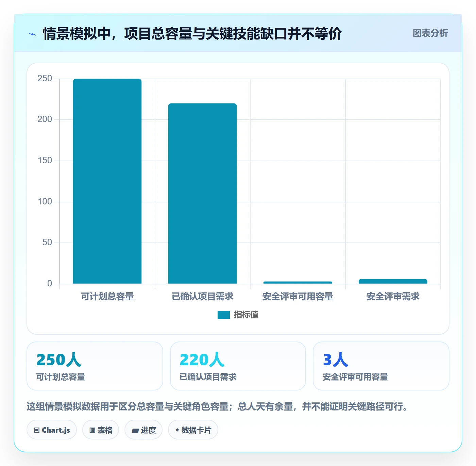Click the bar icon in the 进度 chip
Viewport: 476px width, 466px height.
[x=135, y=431]
